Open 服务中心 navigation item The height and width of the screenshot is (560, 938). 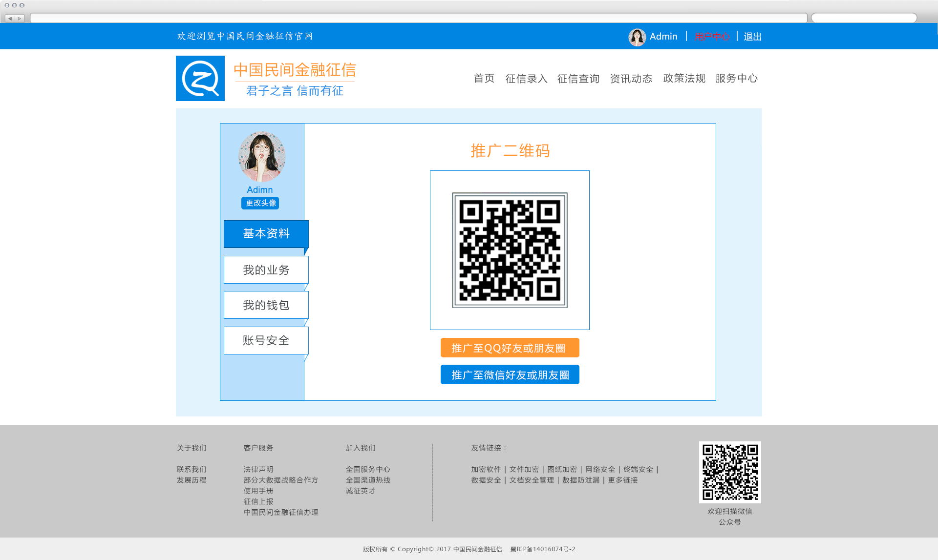point(737,78)
